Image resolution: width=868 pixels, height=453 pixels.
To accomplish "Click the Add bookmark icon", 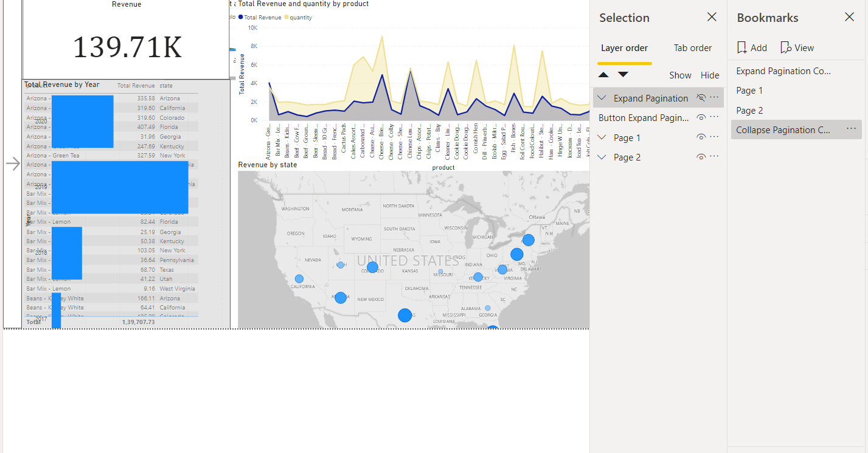I will tap(741, 47).
